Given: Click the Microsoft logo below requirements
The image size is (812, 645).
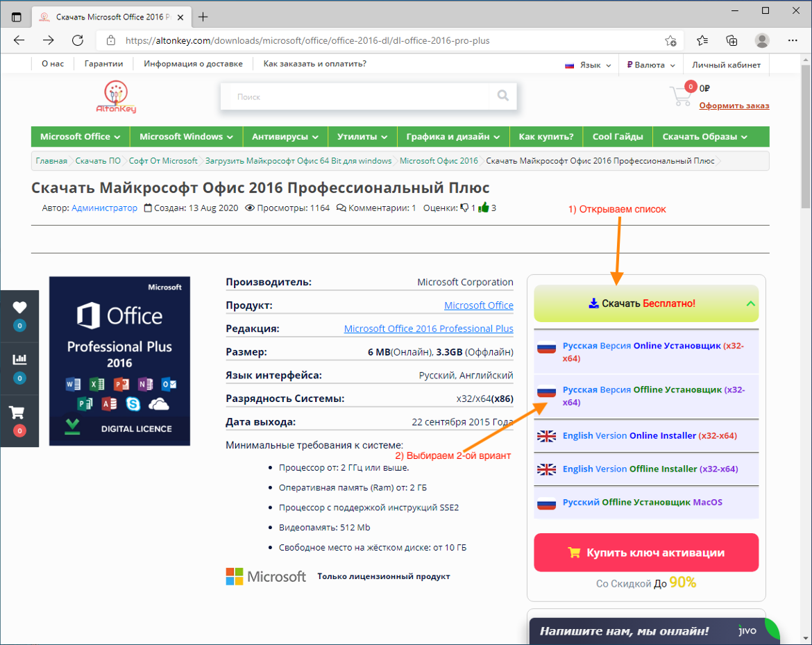Looking at the screenshot, I should click(x=266, y=576).
